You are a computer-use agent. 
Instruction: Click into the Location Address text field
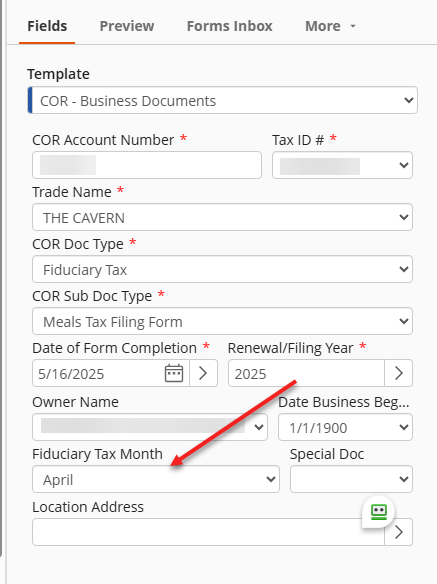tap(208, 532)
